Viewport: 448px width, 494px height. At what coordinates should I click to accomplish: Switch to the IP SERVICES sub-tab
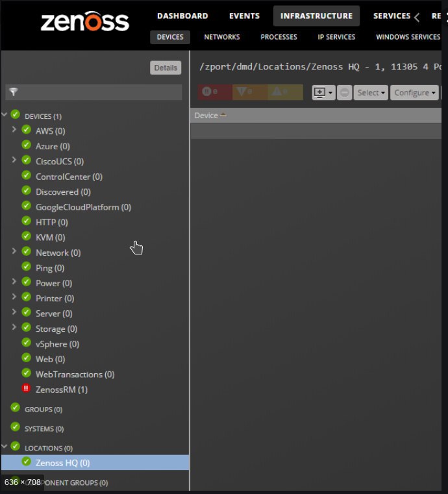coord(336,37)
